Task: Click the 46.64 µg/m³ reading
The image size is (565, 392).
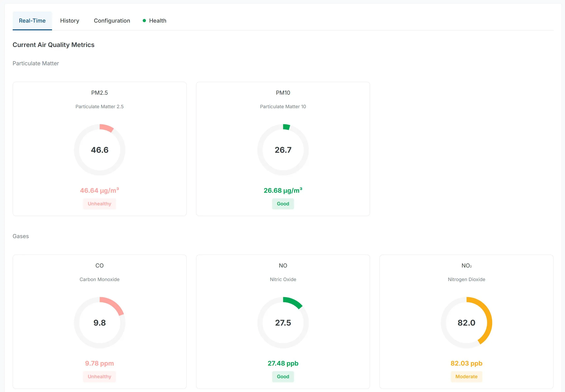Action: pos(100,190)
